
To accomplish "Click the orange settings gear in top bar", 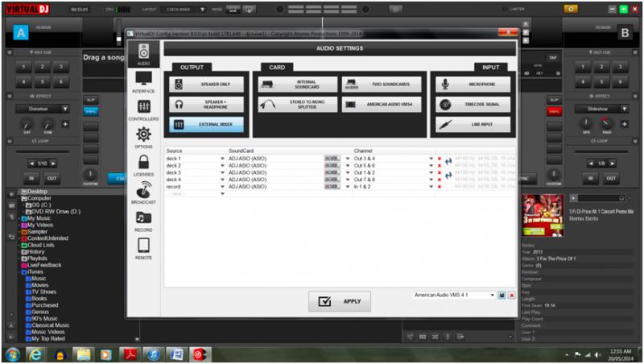I will (x=571, y=9).
